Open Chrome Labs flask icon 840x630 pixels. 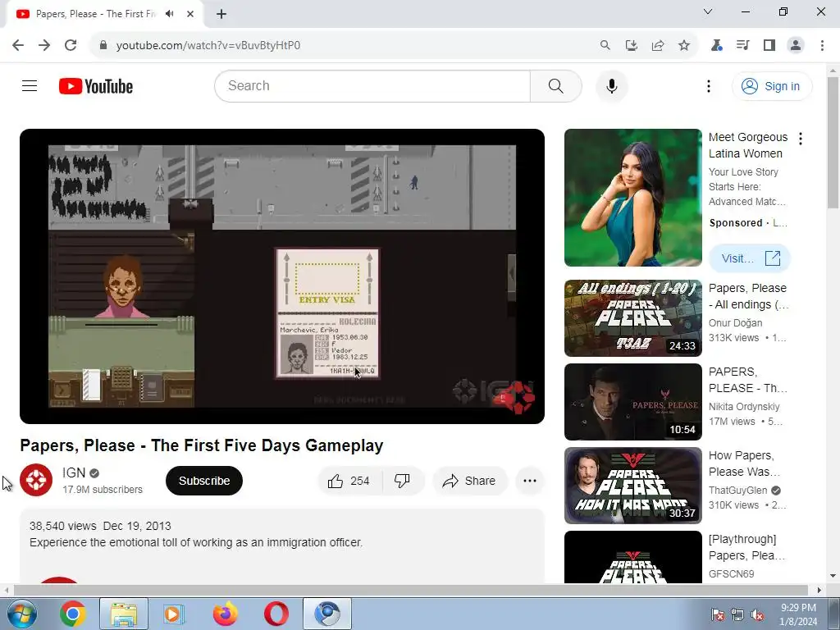point(716,45)
